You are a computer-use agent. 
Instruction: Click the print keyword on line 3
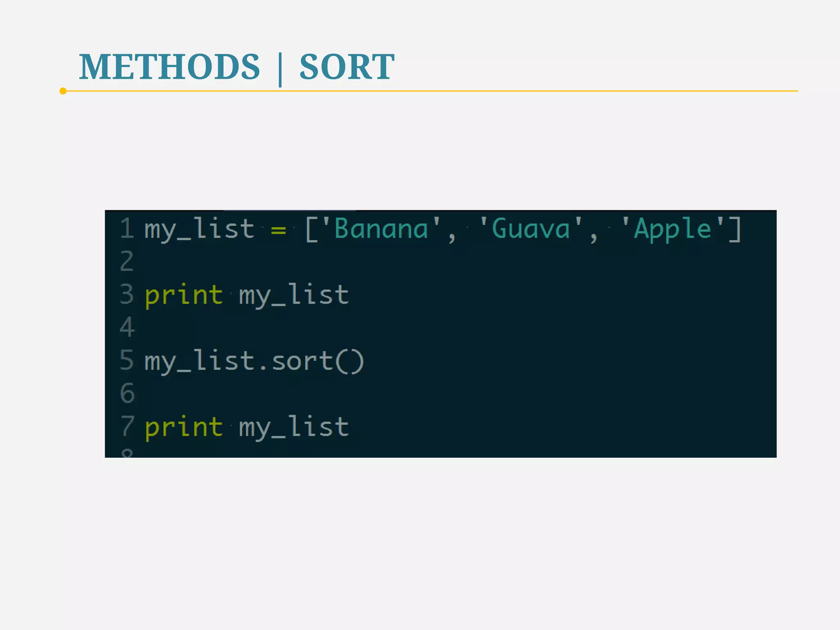(183, 295)
